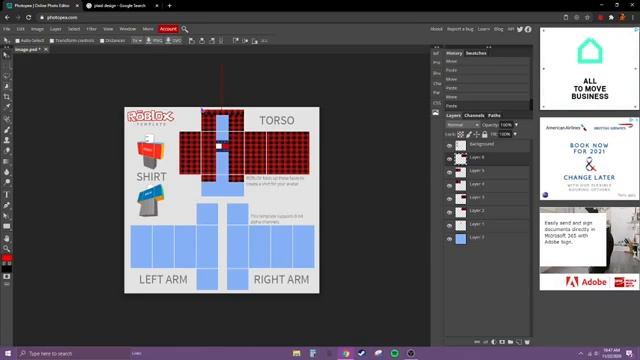Open the Fill slider arrow
Viewport: 640px width, 360px height.
(515, 134)
